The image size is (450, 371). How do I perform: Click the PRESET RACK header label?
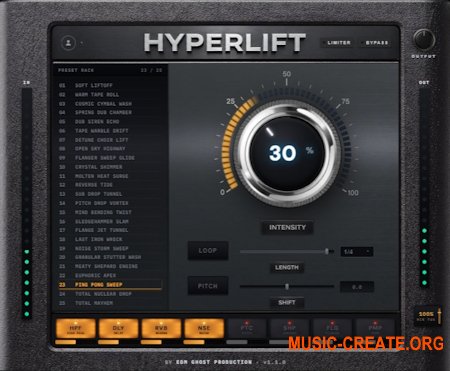(x=76, y=70)
